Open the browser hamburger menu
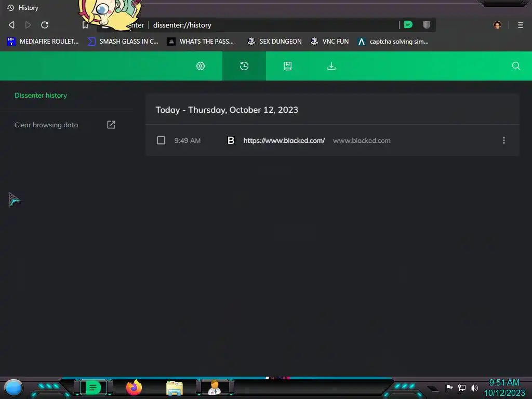532x399 pixels. pos(520,25)
